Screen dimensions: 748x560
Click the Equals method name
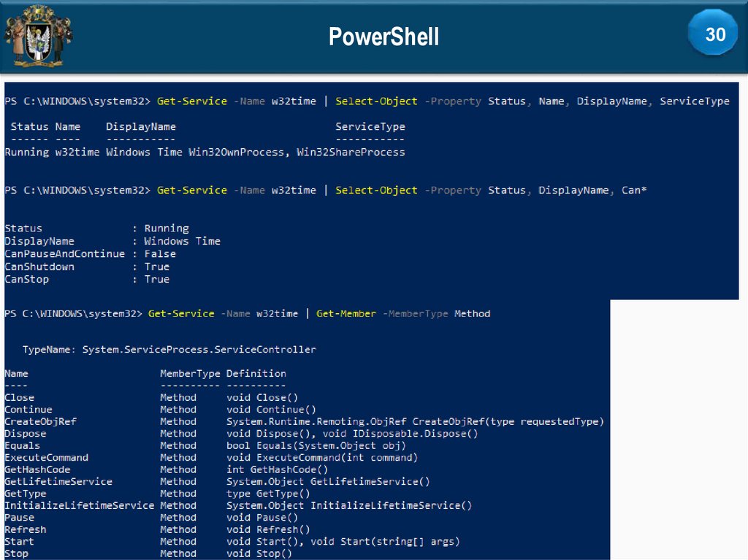tap(23, 445)
